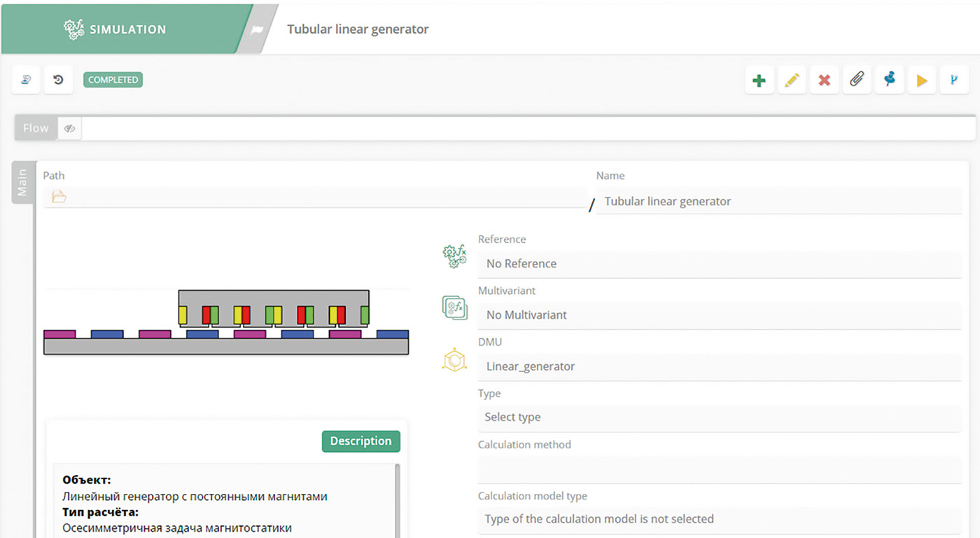980x538 pixels.
Task: Open the DMU 'Linear_generator' field
Action: click(x=720, y=366)
